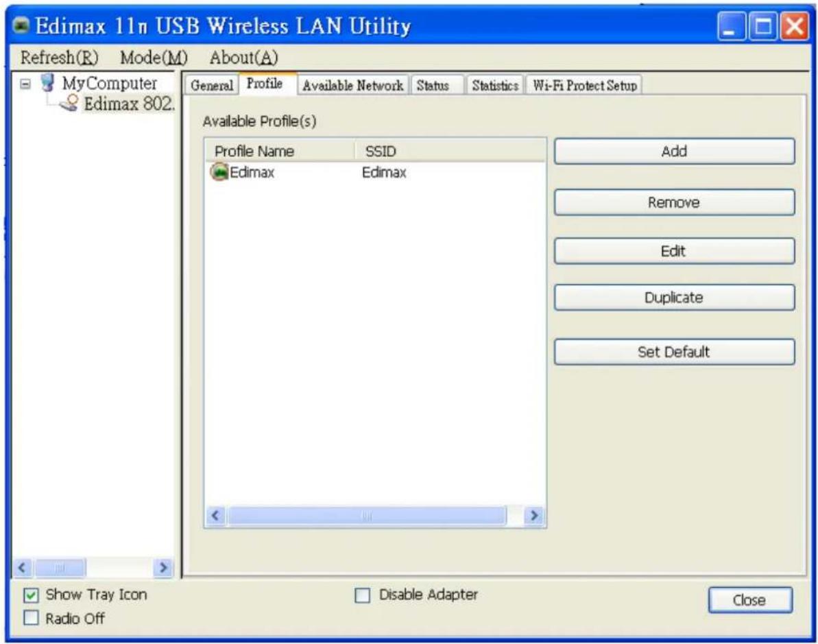Image resolution: width=818 pixels, height=644 pixels.
Task: Minimize the Edimax utility window
Action: click(732, 26)
